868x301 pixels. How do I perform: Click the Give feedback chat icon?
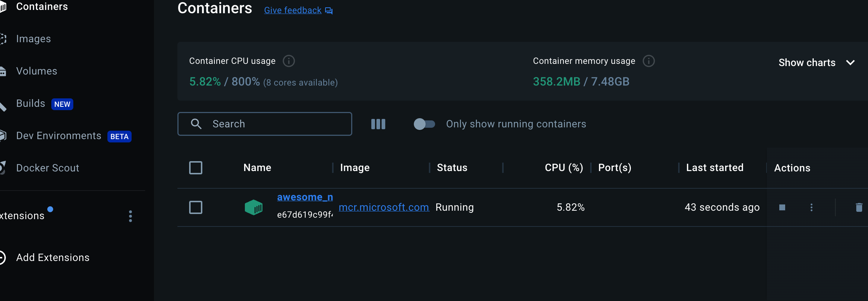[x=329, y=11]
